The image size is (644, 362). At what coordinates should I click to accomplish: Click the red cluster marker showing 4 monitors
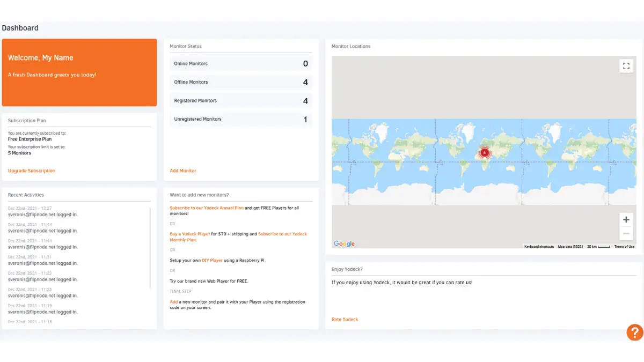point(484,152)
